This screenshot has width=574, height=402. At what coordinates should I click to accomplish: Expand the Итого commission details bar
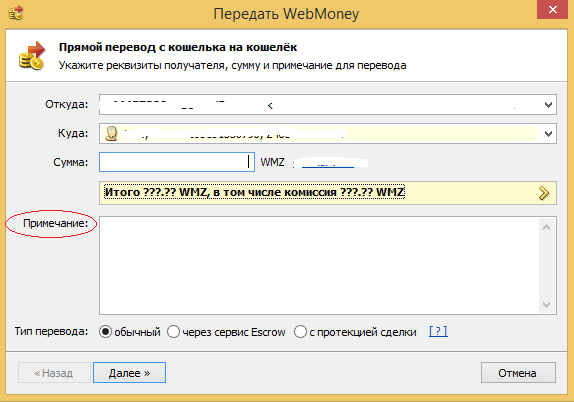pos(328,193)
